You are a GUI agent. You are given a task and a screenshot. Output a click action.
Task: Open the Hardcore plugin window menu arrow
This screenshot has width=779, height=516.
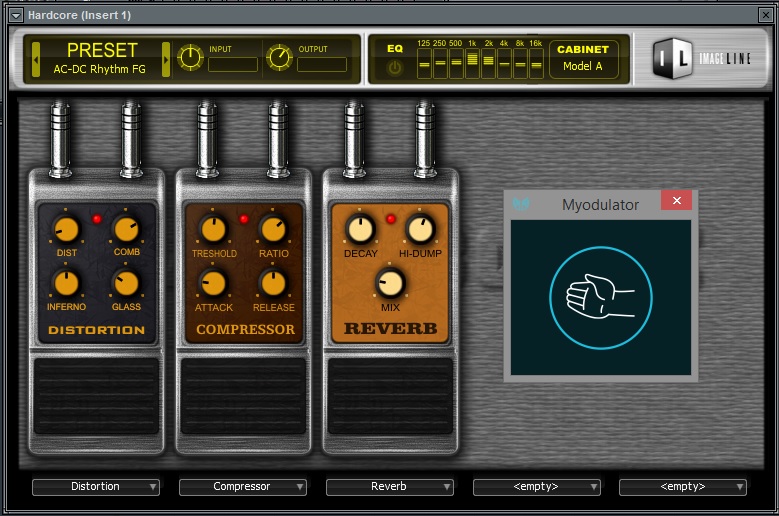16,15
